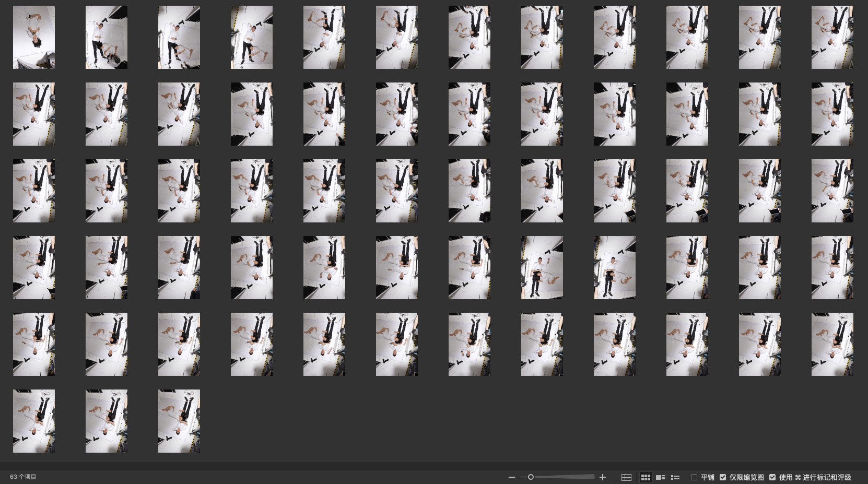Select the ninth thumbnail in the fourth row

pyautogui.click(x=614, y=267)
